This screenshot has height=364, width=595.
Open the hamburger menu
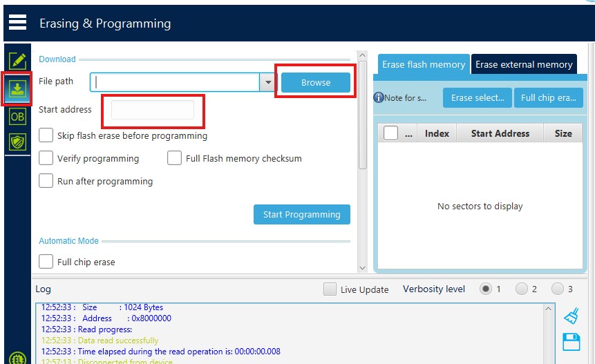[x=17, y=22]
